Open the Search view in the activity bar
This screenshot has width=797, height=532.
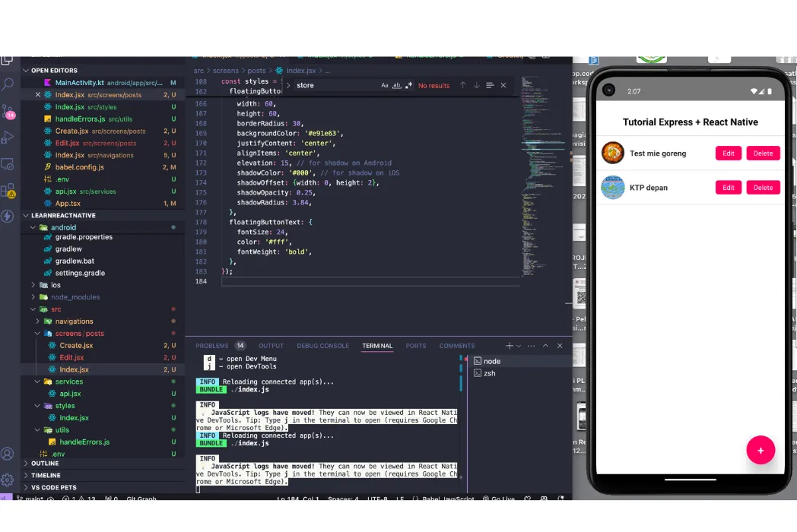pyautogui.click(x=8, y=84)
